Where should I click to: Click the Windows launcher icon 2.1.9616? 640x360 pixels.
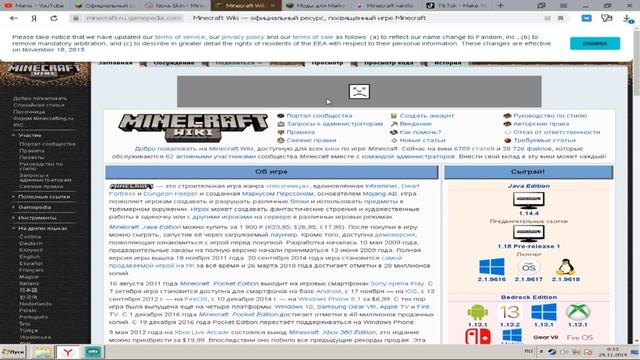(491, 267)
